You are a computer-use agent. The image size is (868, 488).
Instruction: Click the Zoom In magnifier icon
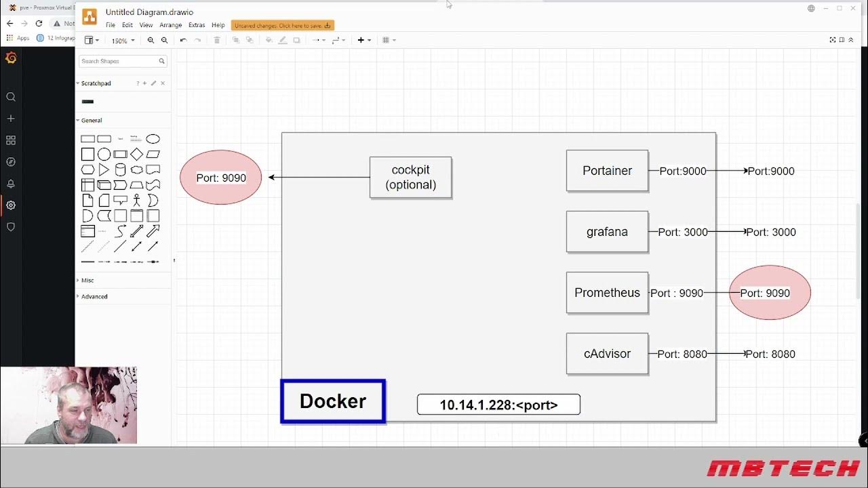[x=151, y=41]
